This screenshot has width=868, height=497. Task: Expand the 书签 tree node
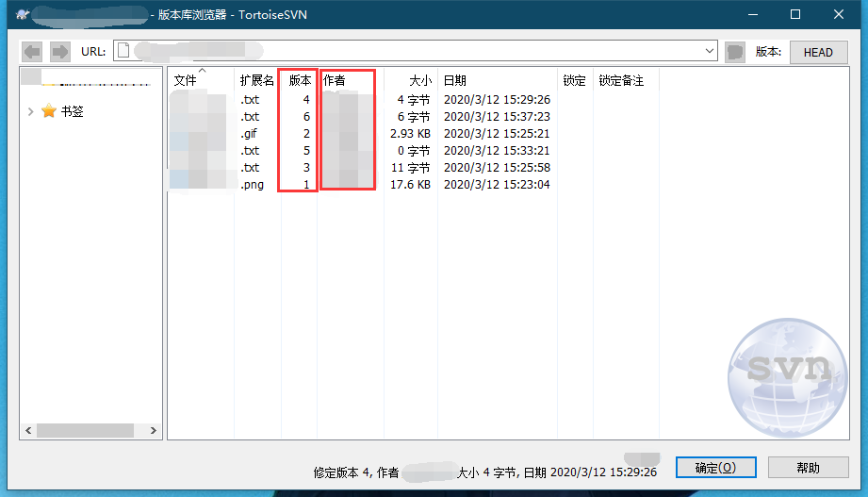click(30, 111)
